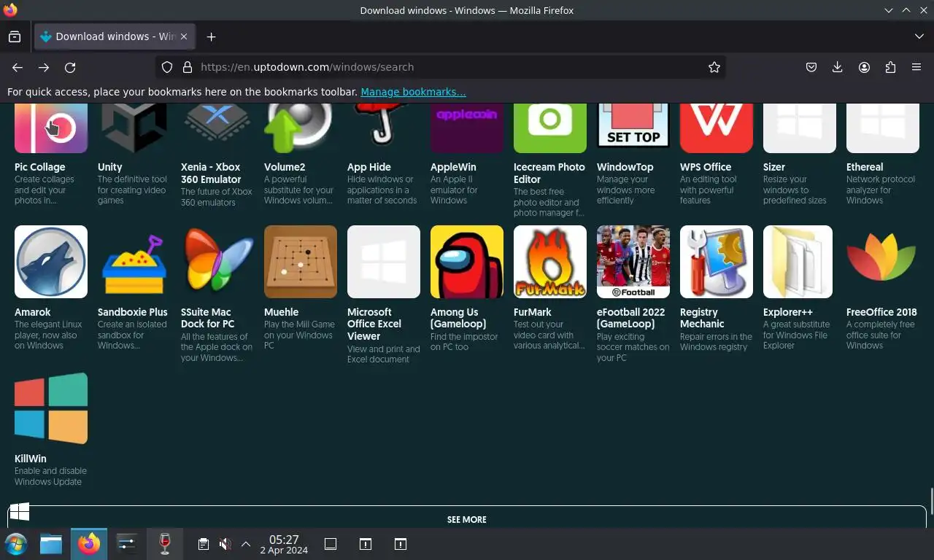Open the Firefox account menu

[x=864, y=67]
